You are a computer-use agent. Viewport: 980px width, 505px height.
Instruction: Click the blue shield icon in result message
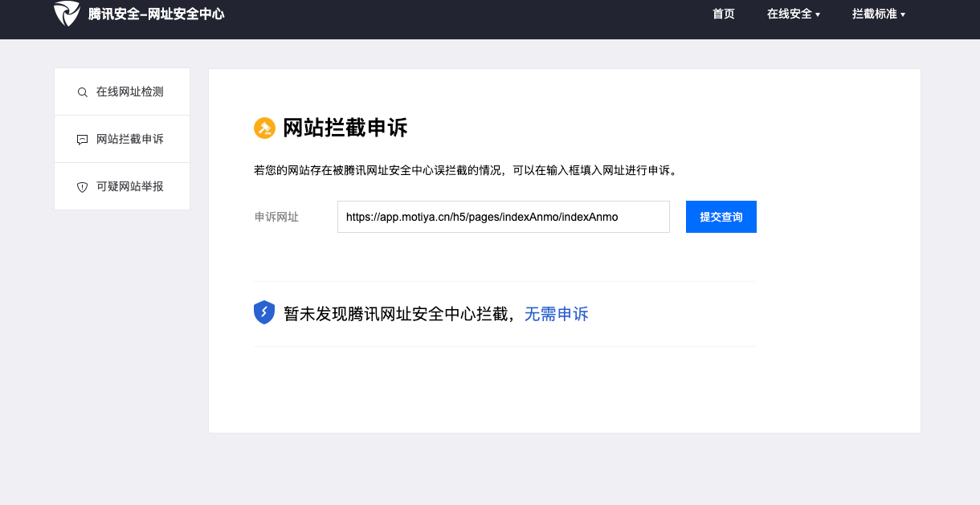(x=264, y=313)
